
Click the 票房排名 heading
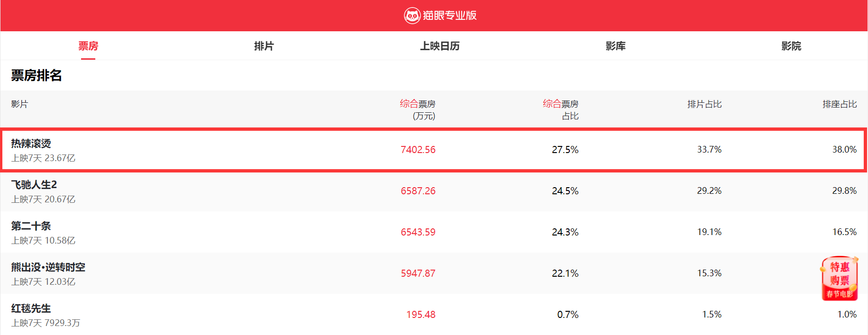[37, 75]
